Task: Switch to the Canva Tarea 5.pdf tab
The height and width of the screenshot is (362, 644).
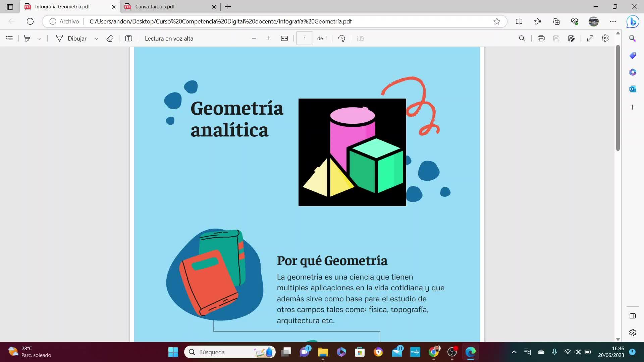Action: click(155, 7)
